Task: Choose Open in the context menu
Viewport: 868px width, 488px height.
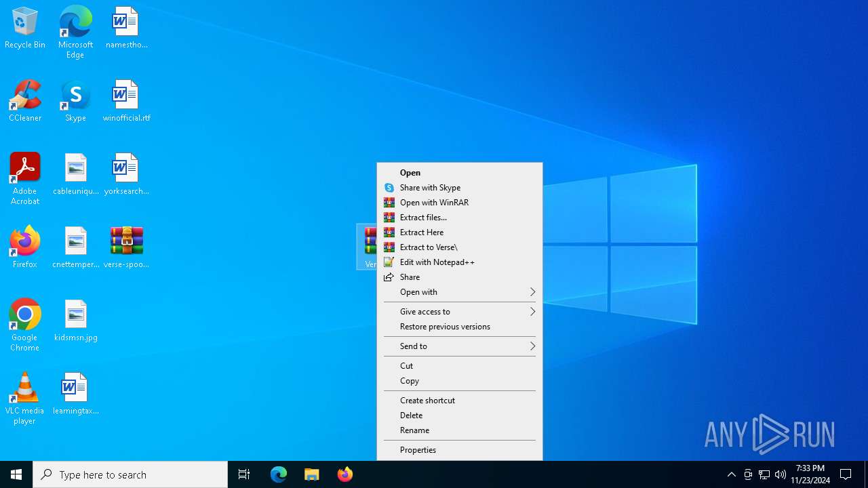Action: tap(460, 173)
